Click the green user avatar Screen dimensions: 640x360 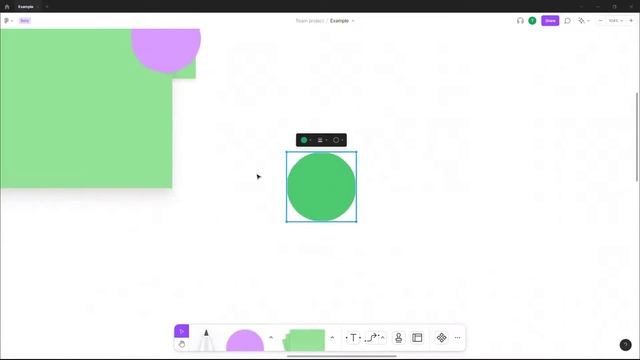[532, 20]
